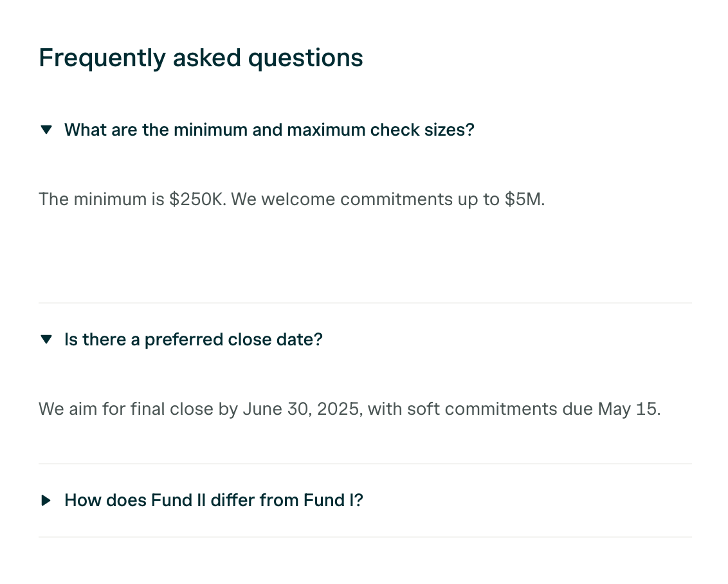Screen dimensions: 728x584
Task: Click the disclosure triangle beside check sizes question
Action: click(x=46, y=129)
